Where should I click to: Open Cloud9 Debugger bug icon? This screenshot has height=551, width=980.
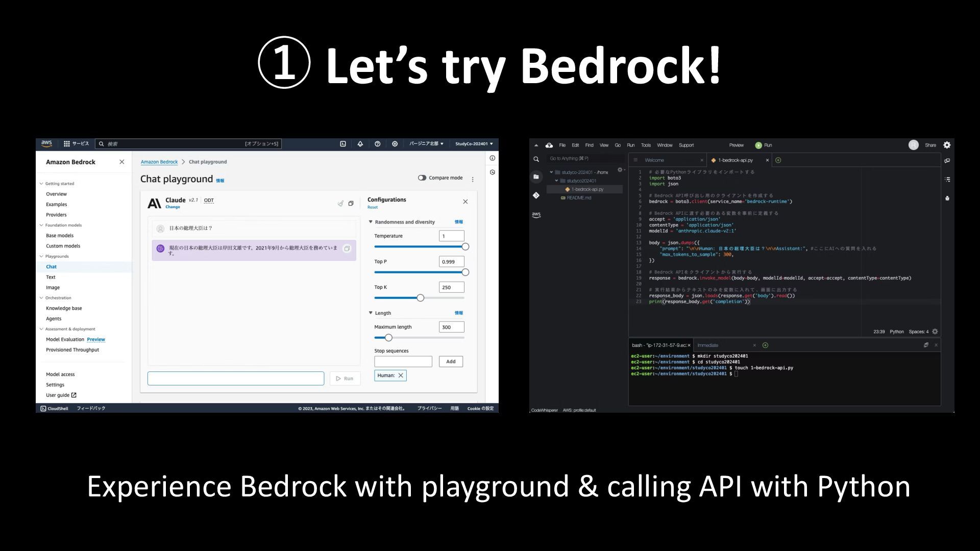click(947, 198)
